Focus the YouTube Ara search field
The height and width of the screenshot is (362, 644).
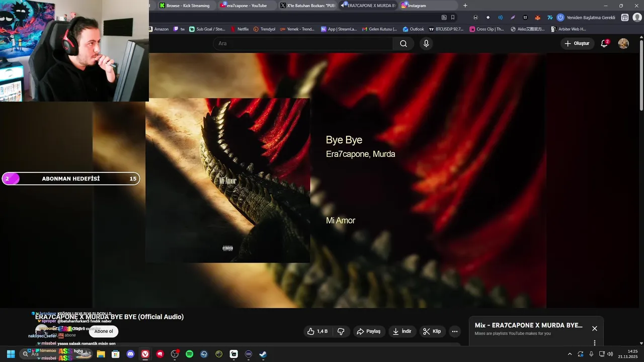[303, 44]
